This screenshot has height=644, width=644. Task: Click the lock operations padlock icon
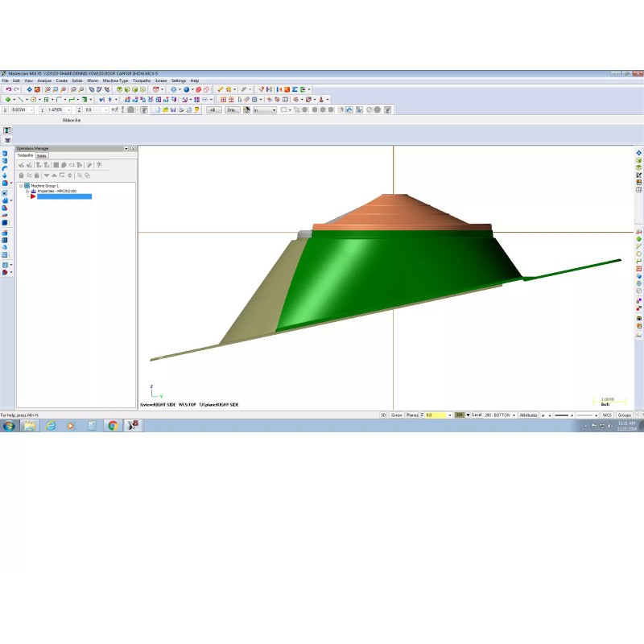pos(22,175)
